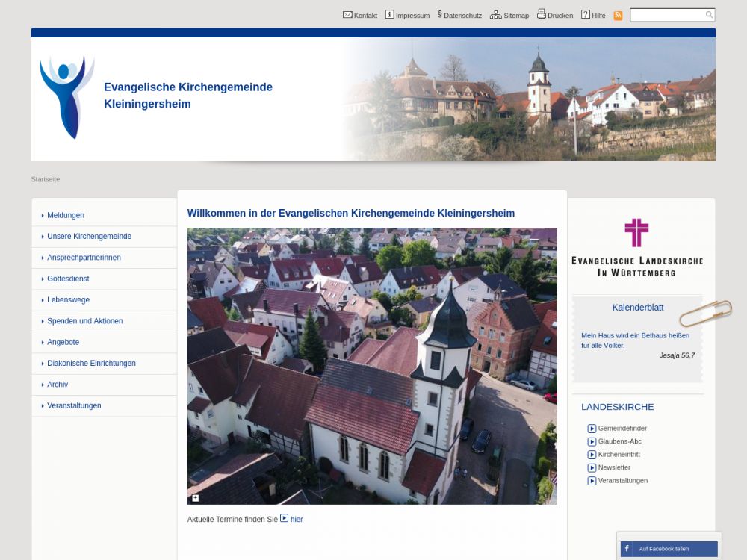Click the Kontakt envelope icon
This screenshot has height=560, width=747.
[x=347, y=15]
